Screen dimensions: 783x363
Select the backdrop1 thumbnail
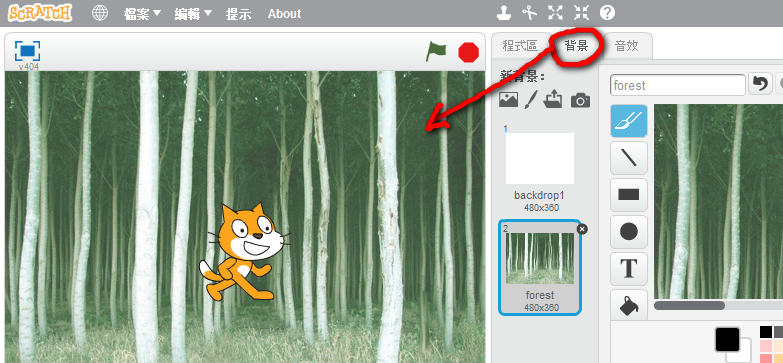coord(539,158)
